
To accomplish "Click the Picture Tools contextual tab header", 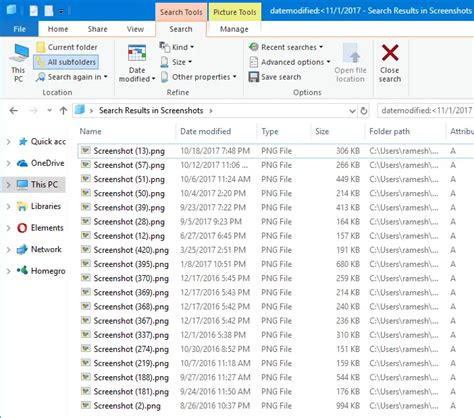I will [235, 12].
